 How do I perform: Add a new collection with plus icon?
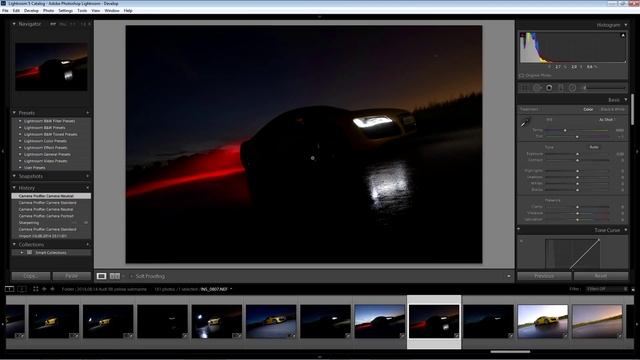87,244
